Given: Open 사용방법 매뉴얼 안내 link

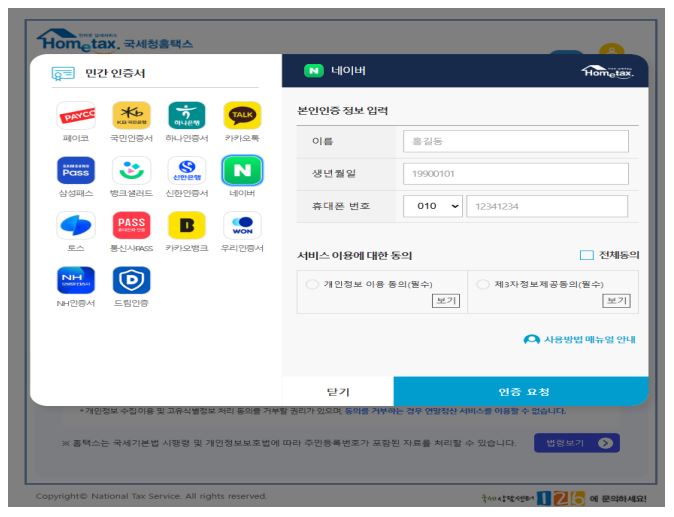Looking at the screenshot, I should click(580, 340).
